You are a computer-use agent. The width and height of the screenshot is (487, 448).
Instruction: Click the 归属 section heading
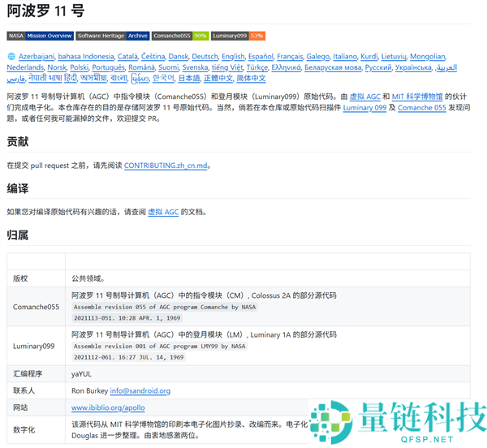[x=18, y=235]
